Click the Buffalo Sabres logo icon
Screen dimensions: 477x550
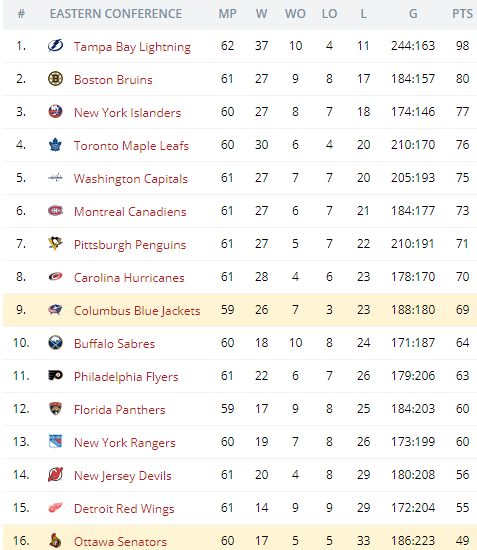tap(55, 342)
